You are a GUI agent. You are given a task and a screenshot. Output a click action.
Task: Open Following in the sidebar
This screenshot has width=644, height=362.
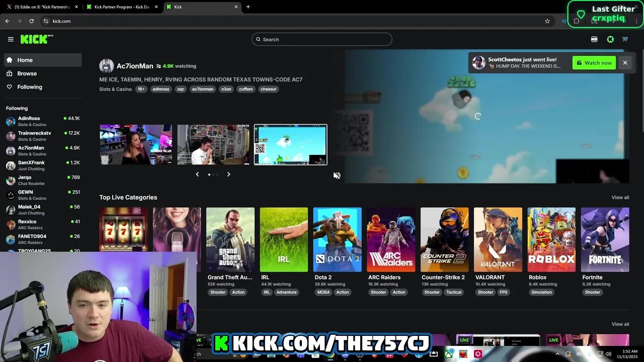[42, 87]
